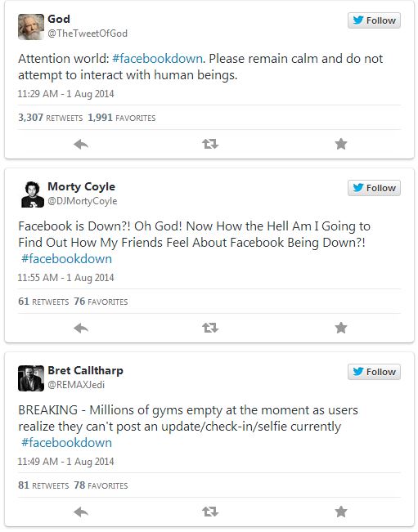Screen dimensions: 418x532
Task: Retweet Bret Calltharp's gym tweet
Action: [x=210, y=512]
